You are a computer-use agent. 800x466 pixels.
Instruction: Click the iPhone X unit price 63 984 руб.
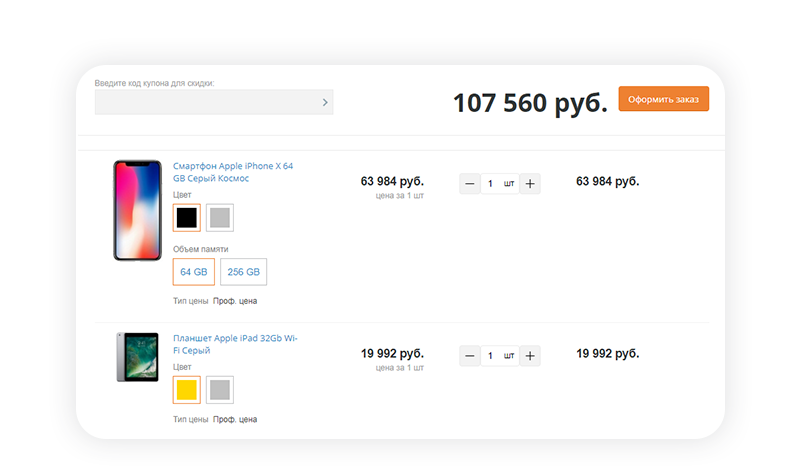tap(392, 181)
